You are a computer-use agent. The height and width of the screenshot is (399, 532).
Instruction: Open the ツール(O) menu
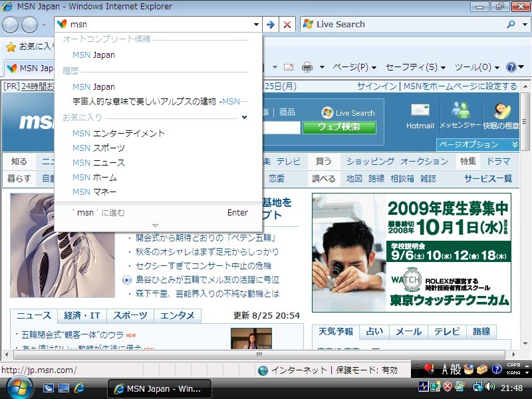pos(477,67)
